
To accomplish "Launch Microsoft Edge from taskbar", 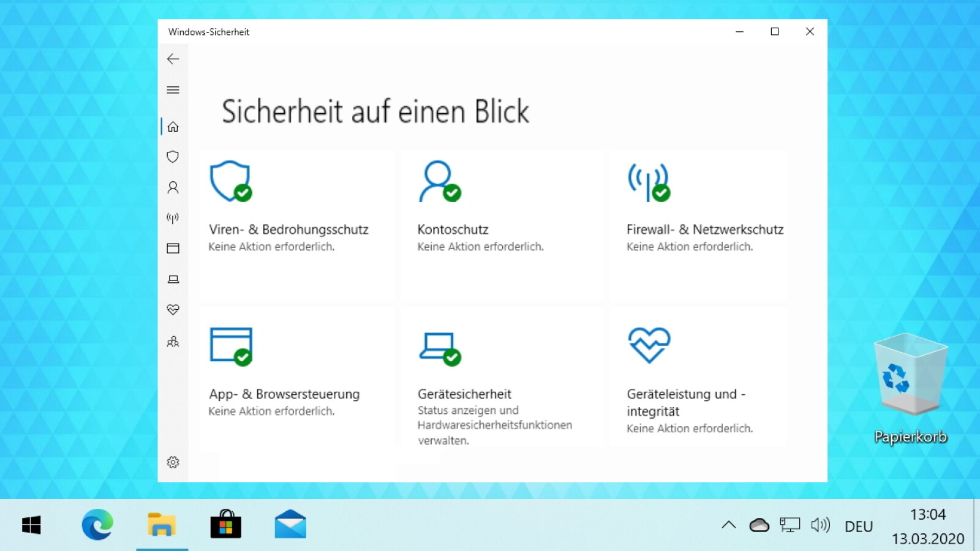I will click(x=97, y=525).
